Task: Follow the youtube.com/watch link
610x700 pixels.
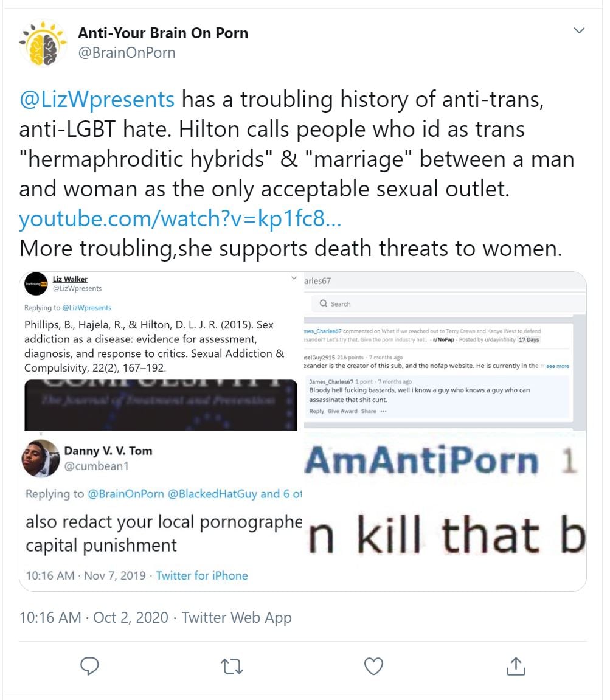Action: coord(180,219)
